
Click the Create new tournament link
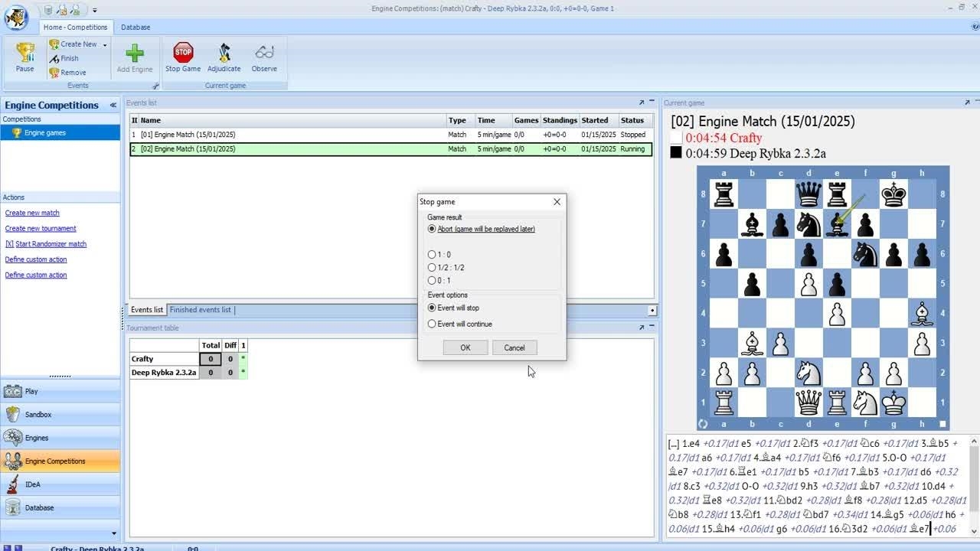coord(41,229)
